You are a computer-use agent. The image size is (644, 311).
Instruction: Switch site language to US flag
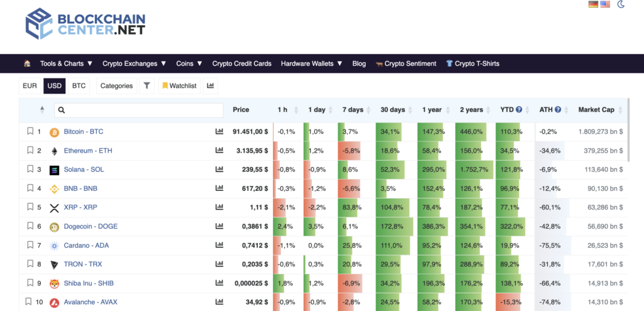(605, 4)
